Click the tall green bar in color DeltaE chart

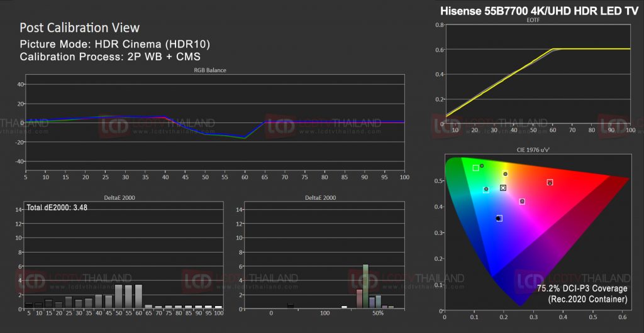tap(365, 287)
